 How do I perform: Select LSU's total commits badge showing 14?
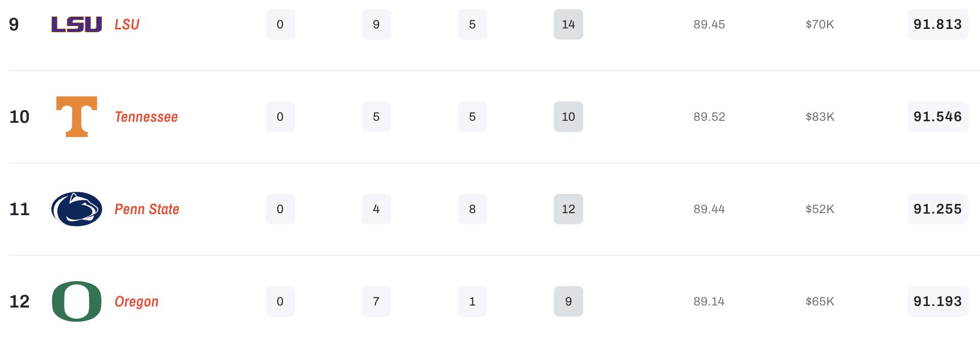click(568, 24)
